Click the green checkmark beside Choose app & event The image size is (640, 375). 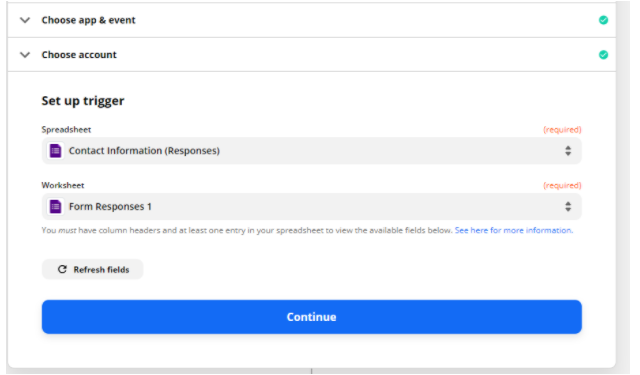tap(603, 20)
